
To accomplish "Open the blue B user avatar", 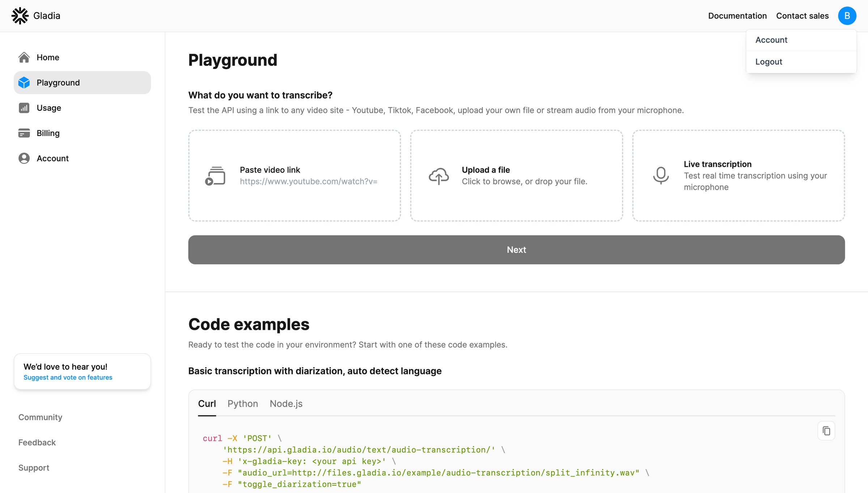I will (847, 16).
